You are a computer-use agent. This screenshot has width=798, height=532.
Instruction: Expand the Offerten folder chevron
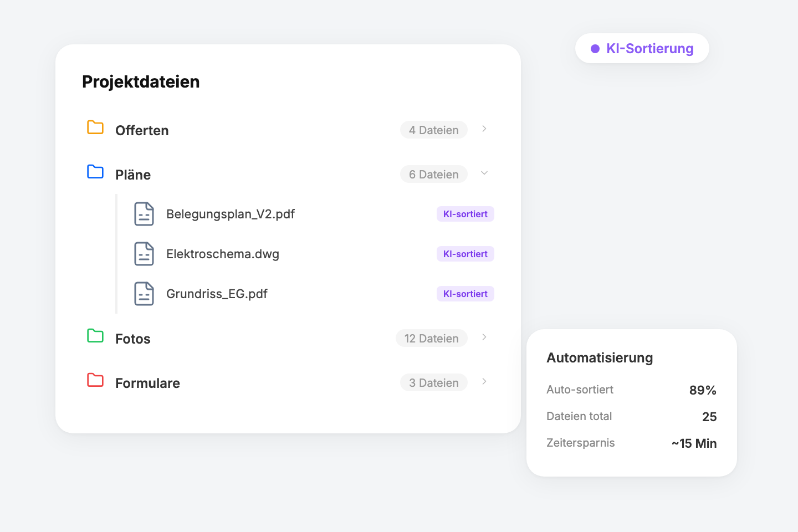[484, 129]
